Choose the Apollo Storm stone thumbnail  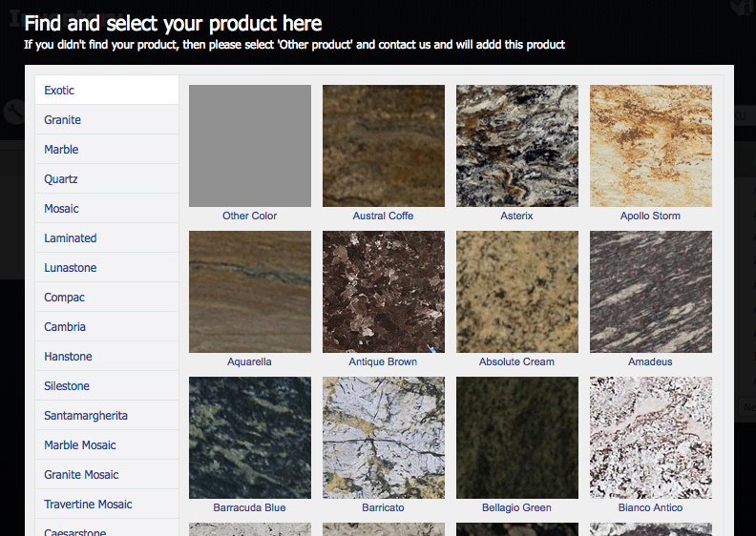[x=650, y=146]
